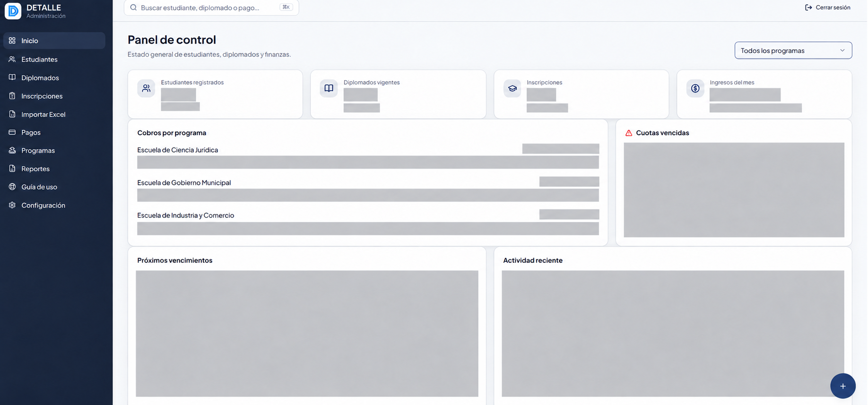Click the Escuela de Ciencia Jurídica progress bar
Image resolution: width=868 pixels, height=405 pixels.
coord(368,163)
